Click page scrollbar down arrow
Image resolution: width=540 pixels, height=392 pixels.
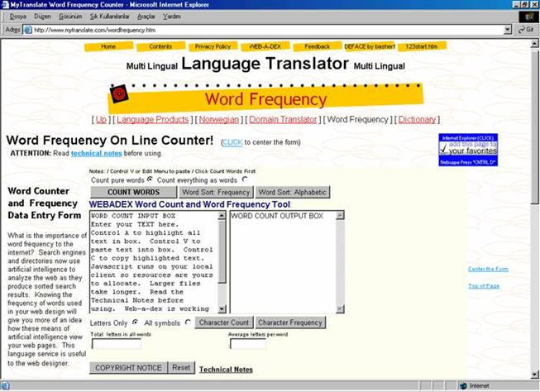tap(534, 374)
